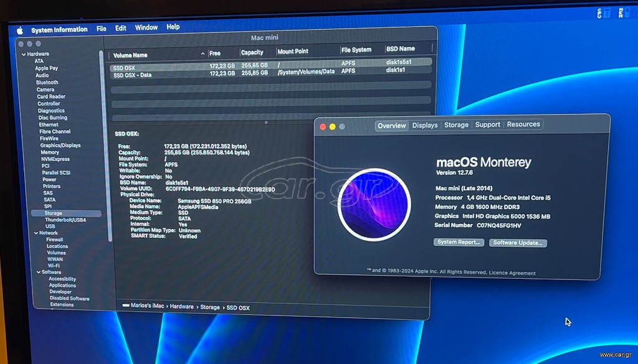This screenshot has height=364, width=638.
Task: Collapse the Hardware section in sidebar
Action: (24, 54)
